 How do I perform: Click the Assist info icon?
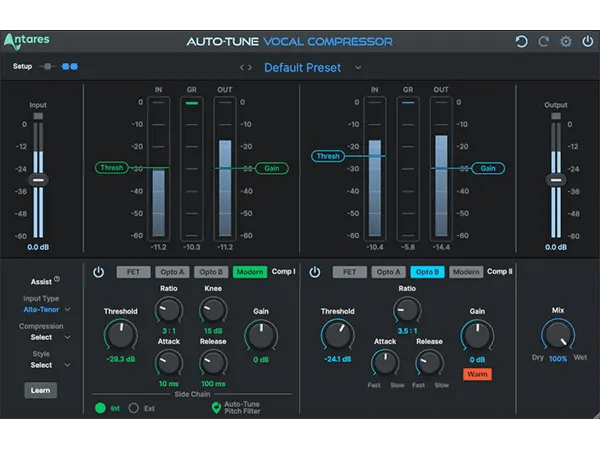(57, 279)
